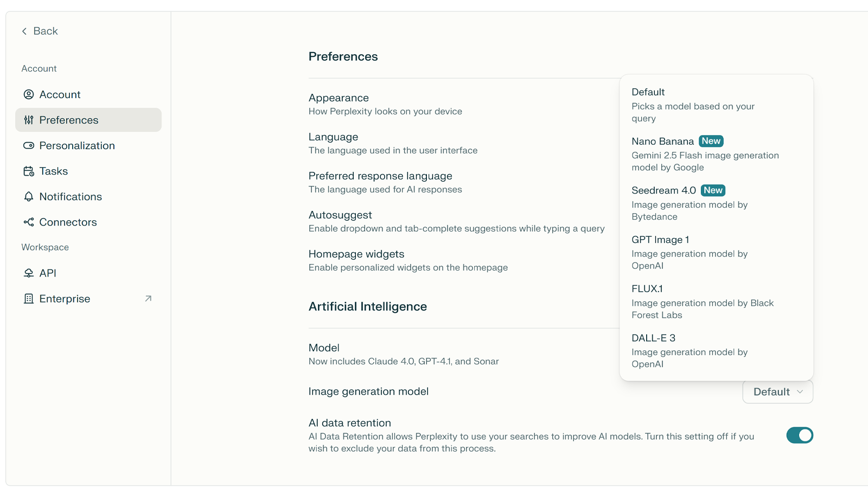Click the Connectors nodes icon
868x488 pixels.
coord(29,222)
